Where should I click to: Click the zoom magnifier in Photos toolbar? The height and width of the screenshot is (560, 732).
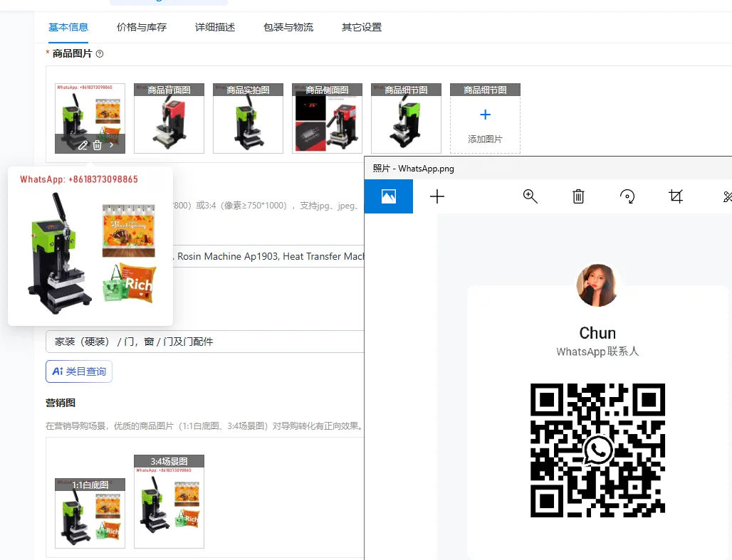tap(530, 196)
